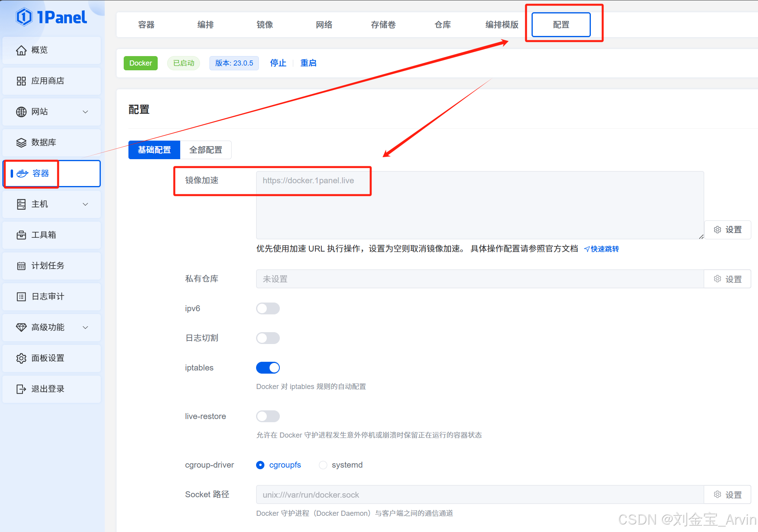The image size is (758, 532).
Task: Open the 概览 overview home icon
Action: tap(21, 50)
